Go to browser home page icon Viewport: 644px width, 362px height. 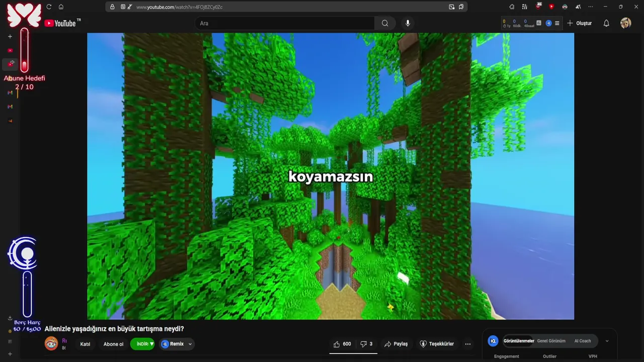61,7
